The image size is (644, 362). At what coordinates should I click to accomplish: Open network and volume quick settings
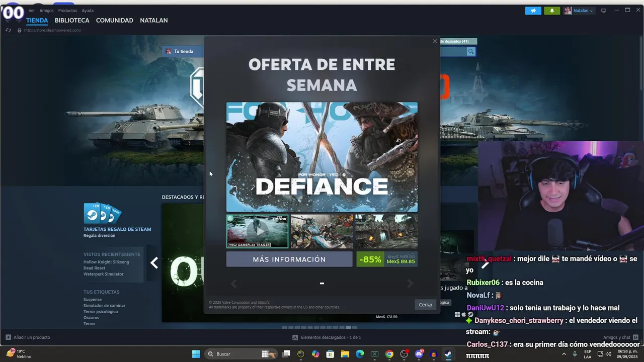click(605, 354)
